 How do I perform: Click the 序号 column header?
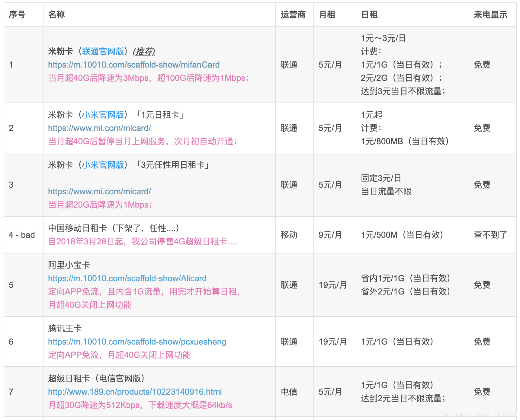pos(17,14)
